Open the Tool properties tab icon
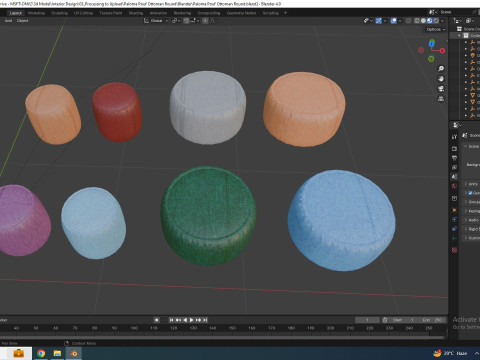The width and height of the screenshot is (480, 360). click(x=454, y=137)
